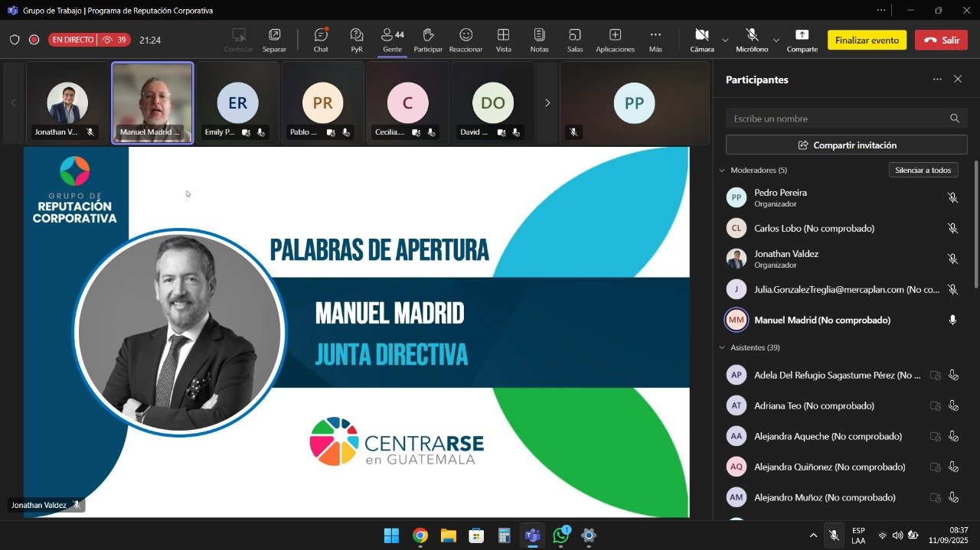Image resolution: width=980 pixels, height=550 pixels.
Task: Mute Manuel Madrid's microphone in list
Action: 952,320
